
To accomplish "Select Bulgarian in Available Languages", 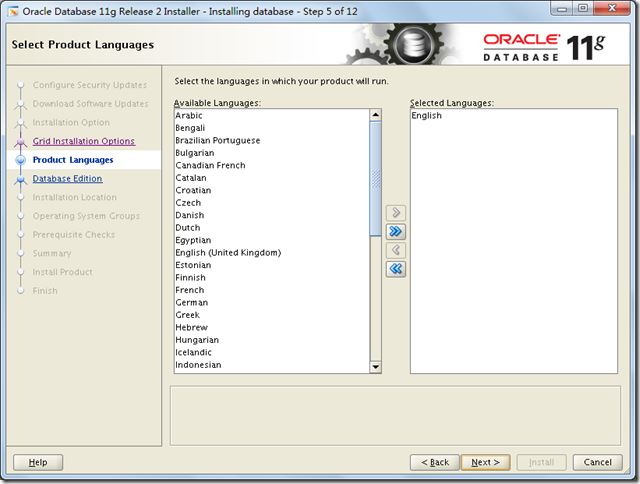I will [272, 153].
